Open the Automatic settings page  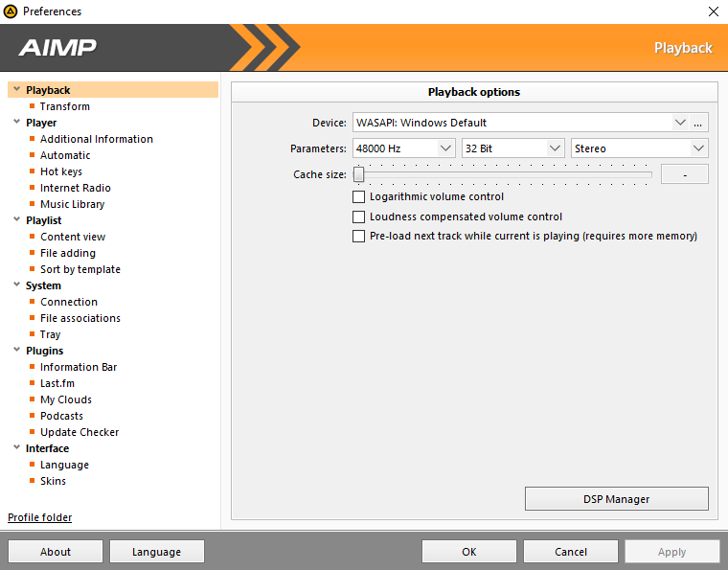click(x=65, y=155)
